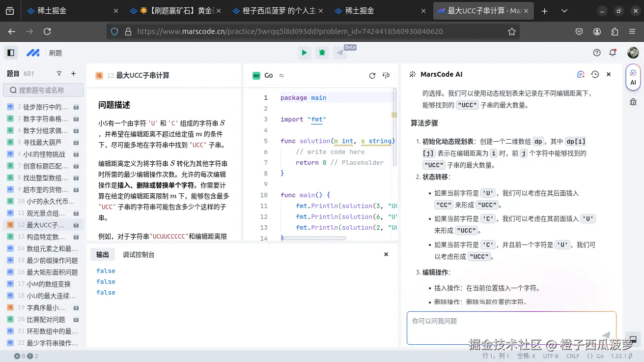
Task: Click the address bar URL
Action: (x=290, y=31)
